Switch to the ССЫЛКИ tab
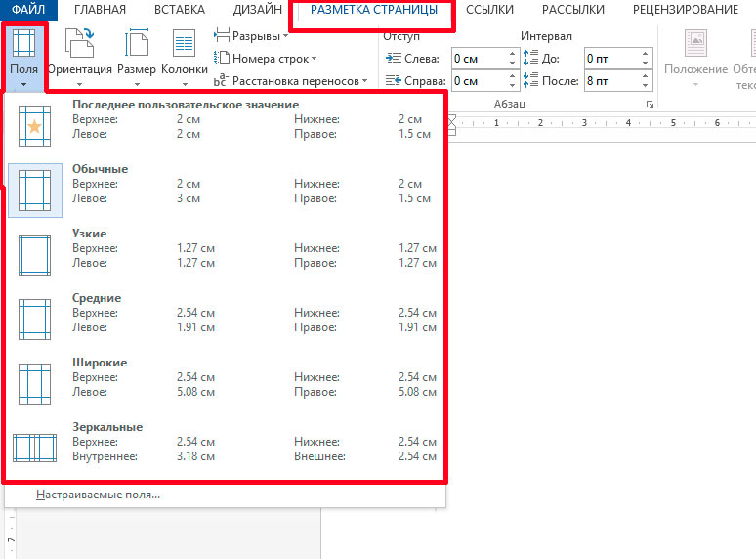Image resolution: width=756 pixels, height=559 pixels. 489,10
